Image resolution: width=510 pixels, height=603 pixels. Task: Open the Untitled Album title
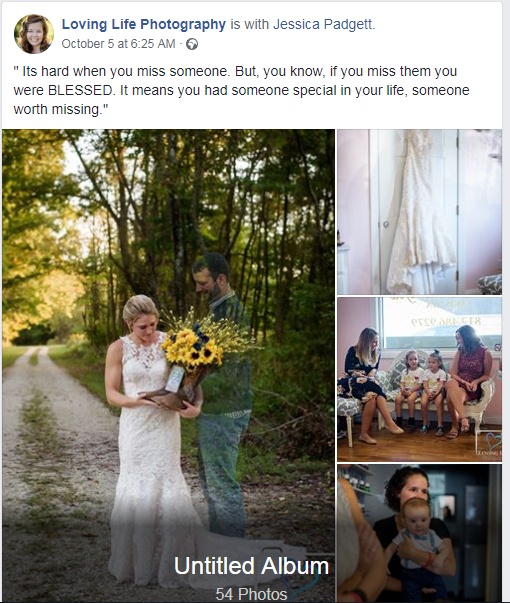pyautogui.click(x=252, y=566)
